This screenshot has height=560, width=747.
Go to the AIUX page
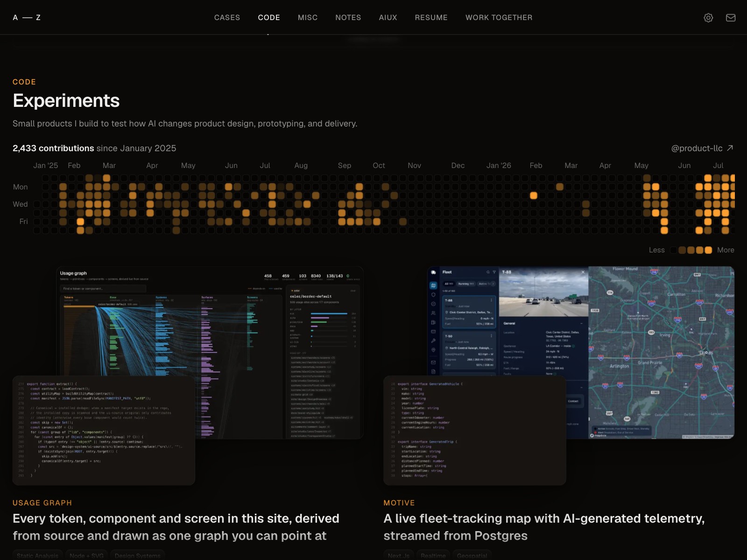(388, 17)
